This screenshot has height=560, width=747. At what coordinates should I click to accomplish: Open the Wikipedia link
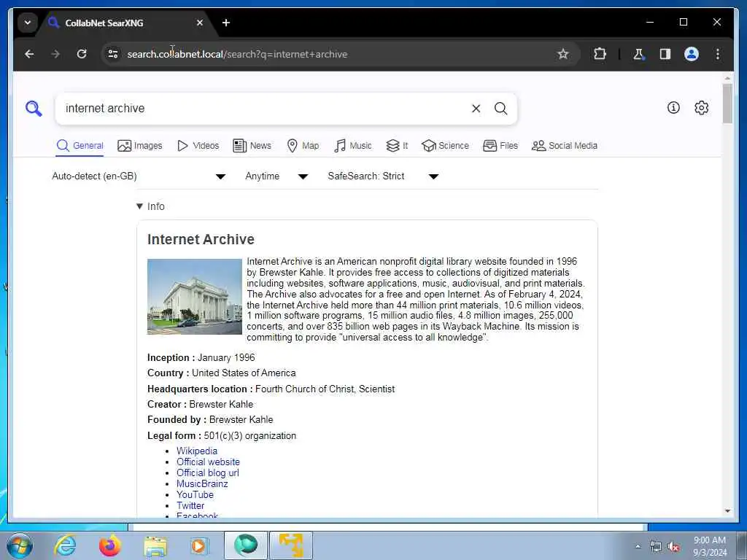point(197,451)
